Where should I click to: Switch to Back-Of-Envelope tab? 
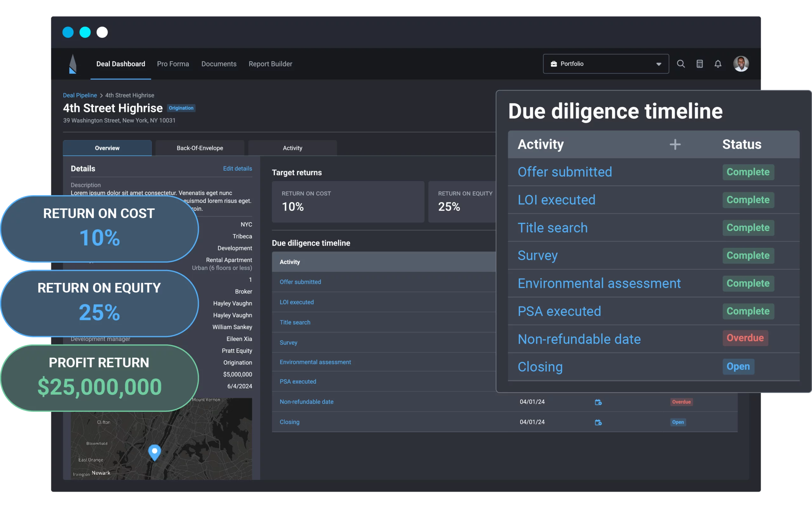pyautogui.click(x=200, y=148)
